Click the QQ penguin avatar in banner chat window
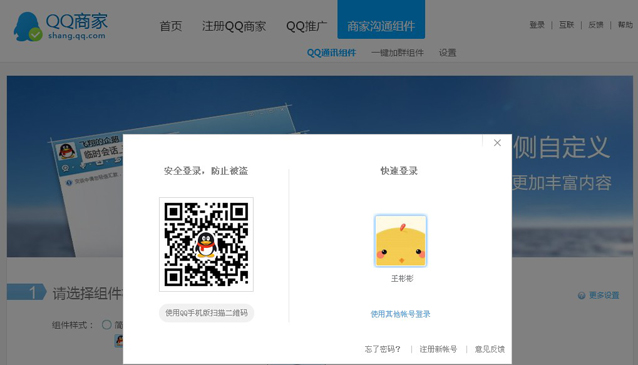The height and width of the screenshot is (365, 638). (x=67, y=151)
